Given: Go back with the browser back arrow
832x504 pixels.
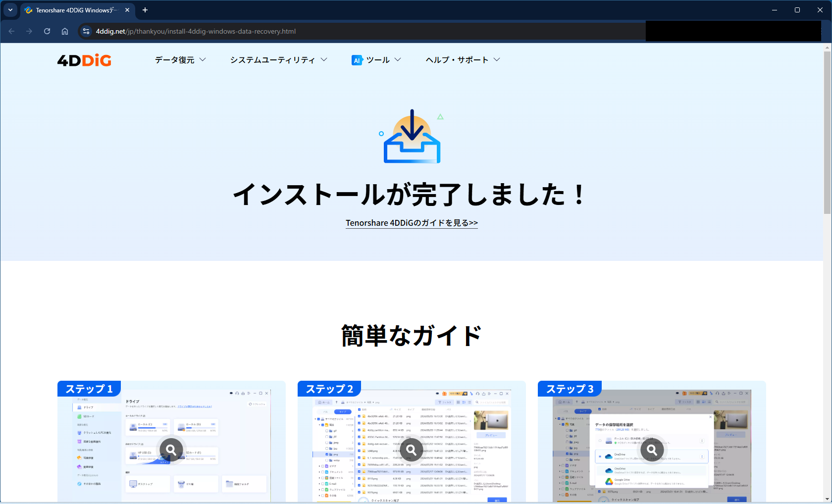Looking at the screenshot, I should pyautogui.click(x=11, y=31).
